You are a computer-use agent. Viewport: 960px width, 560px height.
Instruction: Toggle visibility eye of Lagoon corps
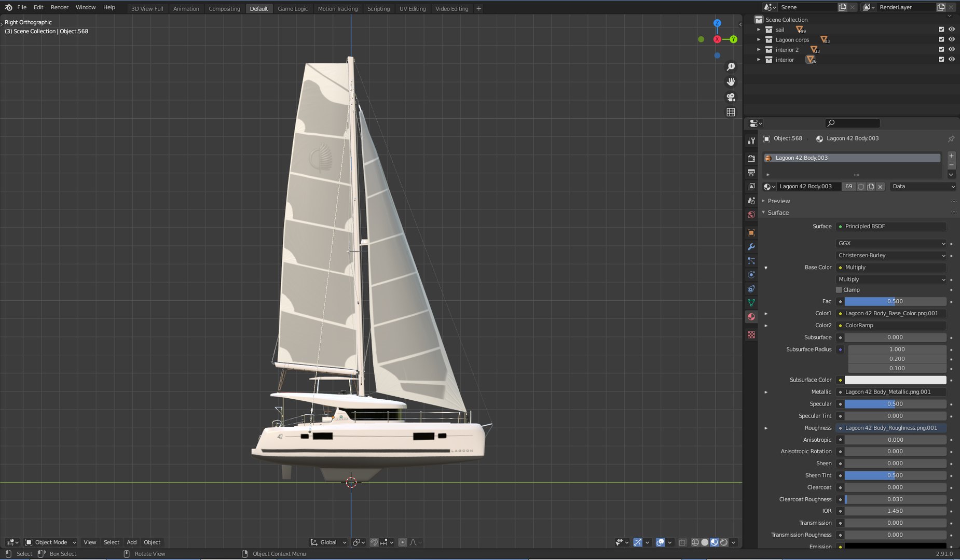click(952, 39)
